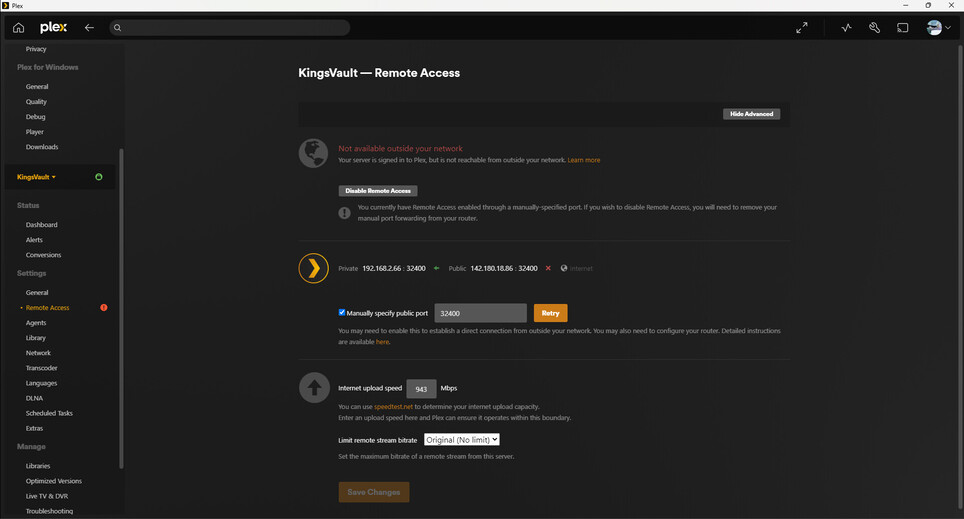964x519 pixels.
Task: Expand the KingsVault server dropdown
Action: [x=36, y=177]
